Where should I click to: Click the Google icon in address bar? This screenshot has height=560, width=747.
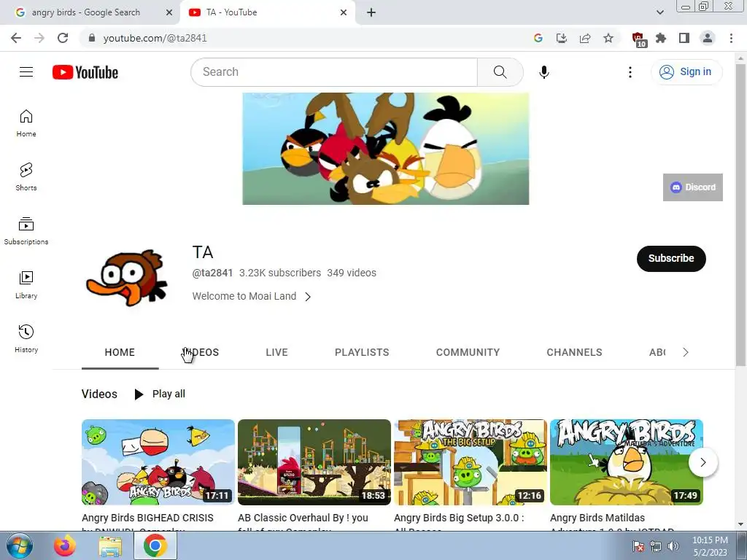(538, 38)
